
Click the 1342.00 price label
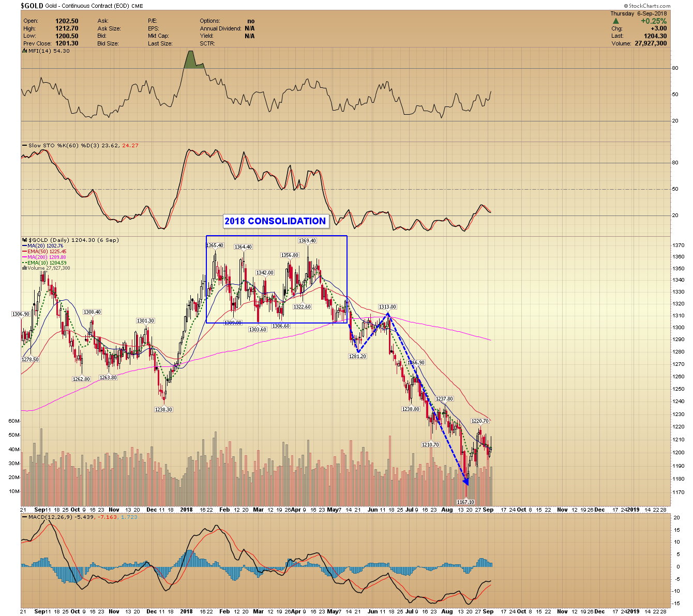[x=265, y=273]
